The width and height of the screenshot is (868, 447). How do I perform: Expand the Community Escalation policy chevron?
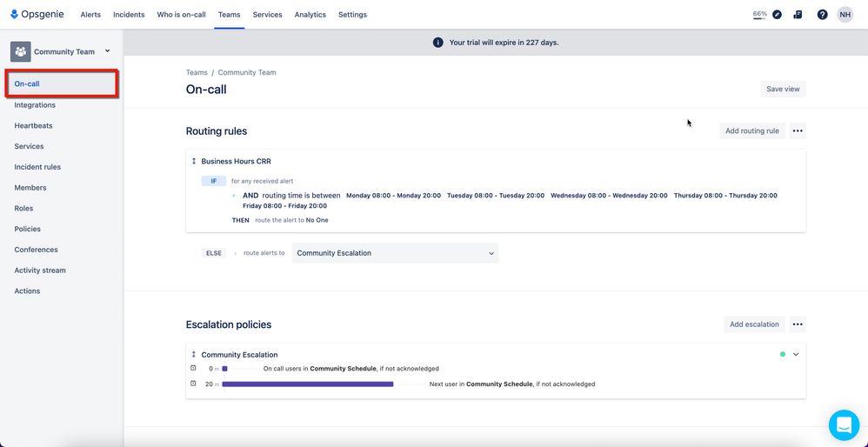click(x=796, y=355)
